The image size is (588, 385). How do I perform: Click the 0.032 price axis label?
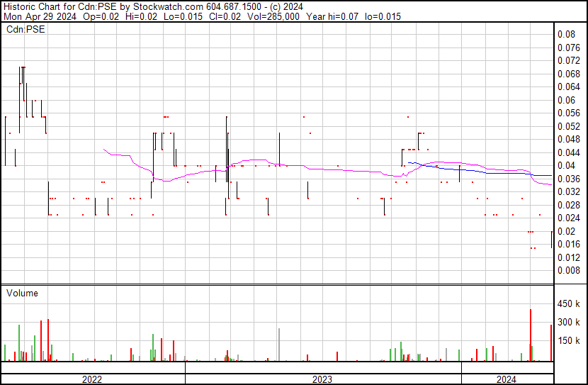point(568,191)
